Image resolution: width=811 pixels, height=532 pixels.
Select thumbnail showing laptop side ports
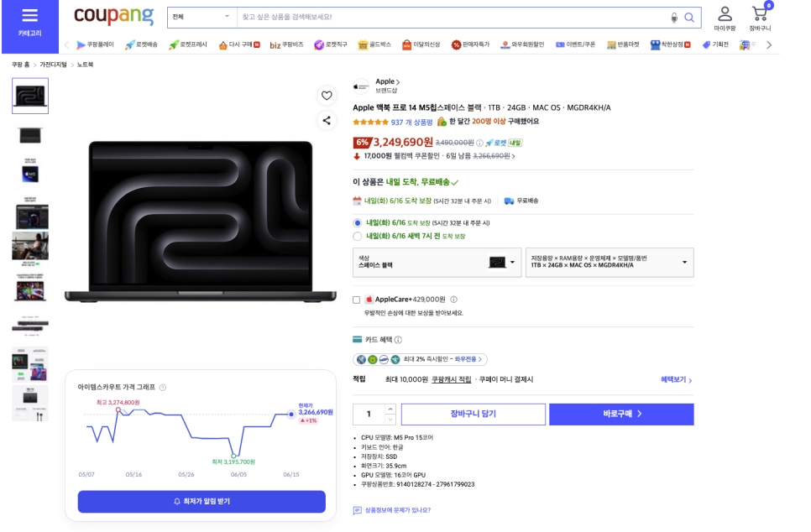pyautogui.click(x=30, y=325)
